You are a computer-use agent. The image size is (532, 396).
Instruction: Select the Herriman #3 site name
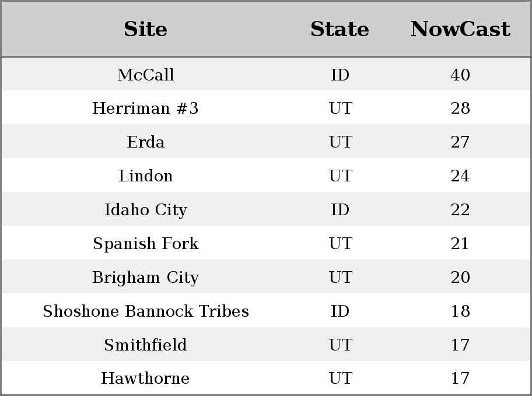click(x=145, y=108)
